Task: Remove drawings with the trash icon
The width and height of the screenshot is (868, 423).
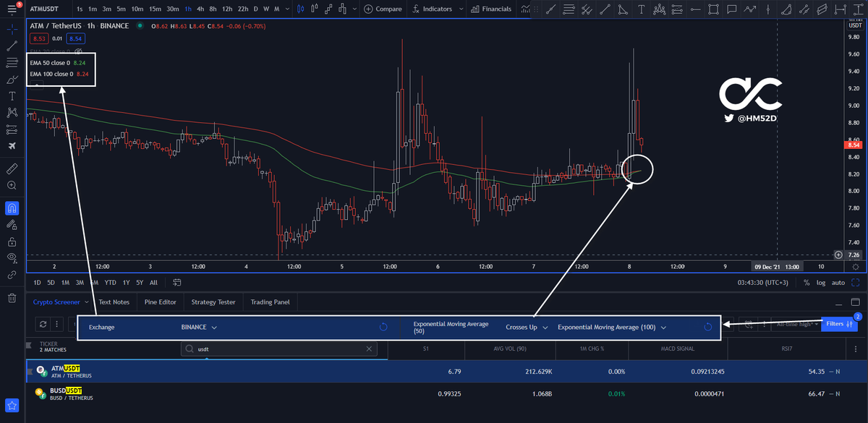Action: (12, 298)
